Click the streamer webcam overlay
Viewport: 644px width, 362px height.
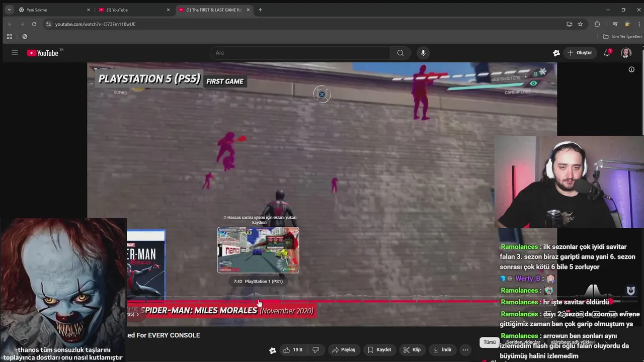(x=569, y=182)
